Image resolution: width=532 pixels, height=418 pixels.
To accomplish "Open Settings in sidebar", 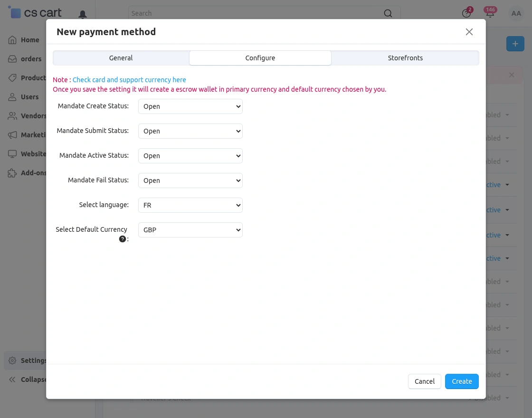I will (26, 361).
